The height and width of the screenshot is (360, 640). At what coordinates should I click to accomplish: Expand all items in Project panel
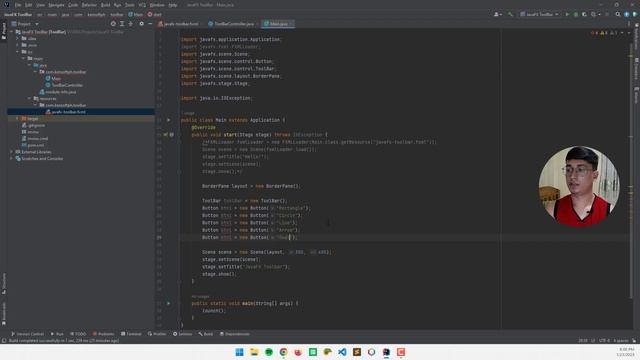click(122, 24)
